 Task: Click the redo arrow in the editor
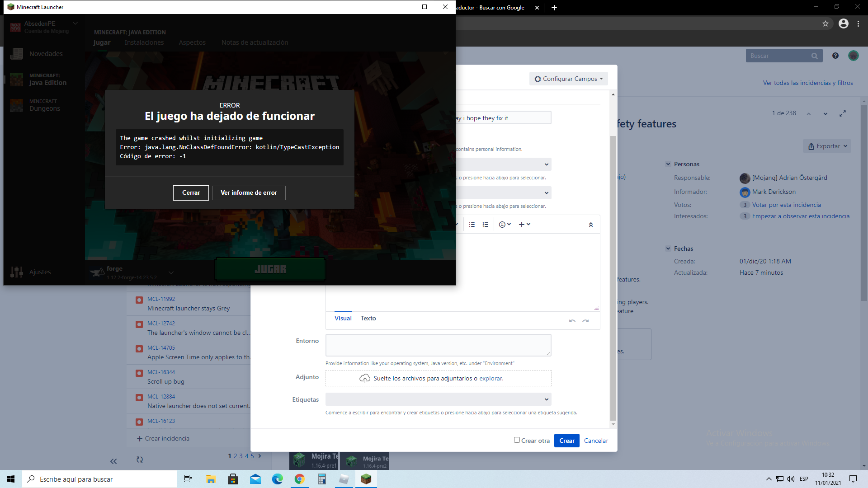pos(585,321)
